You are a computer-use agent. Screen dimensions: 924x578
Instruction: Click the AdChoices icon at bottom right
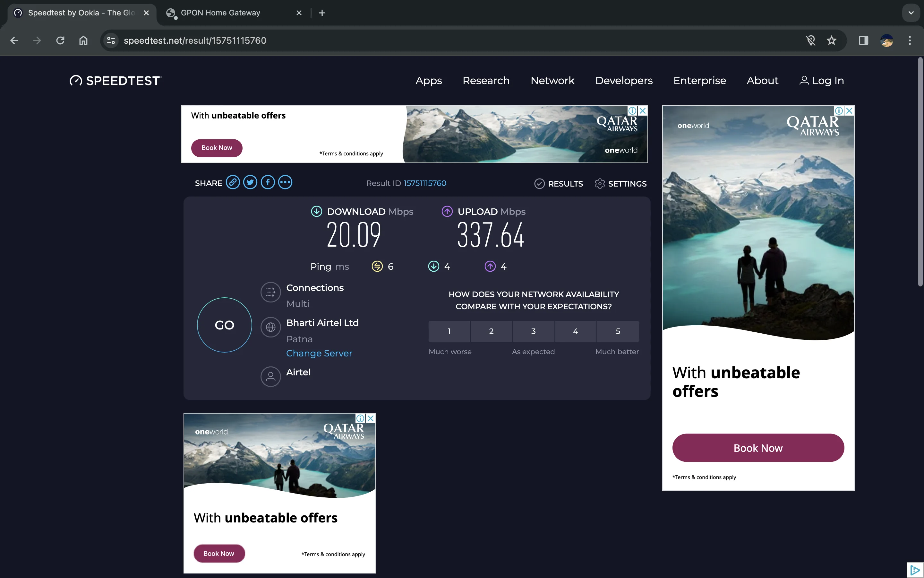pyautogui.click(x=915, y=570)
